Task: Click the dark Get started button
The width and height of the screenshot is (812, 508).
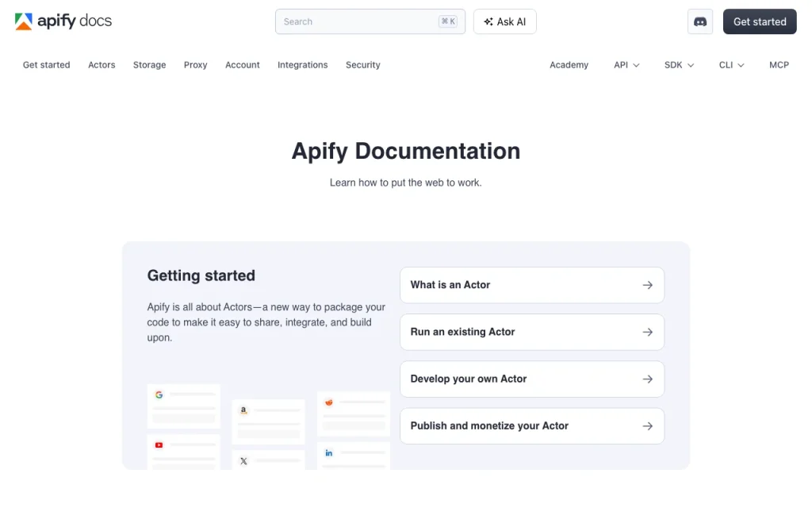Action: coord(760,21)
